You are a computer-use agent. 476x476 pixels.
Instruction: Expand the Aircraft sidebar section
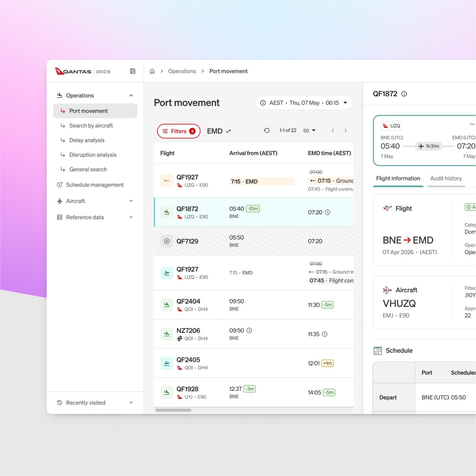click(x=131, y=201)
